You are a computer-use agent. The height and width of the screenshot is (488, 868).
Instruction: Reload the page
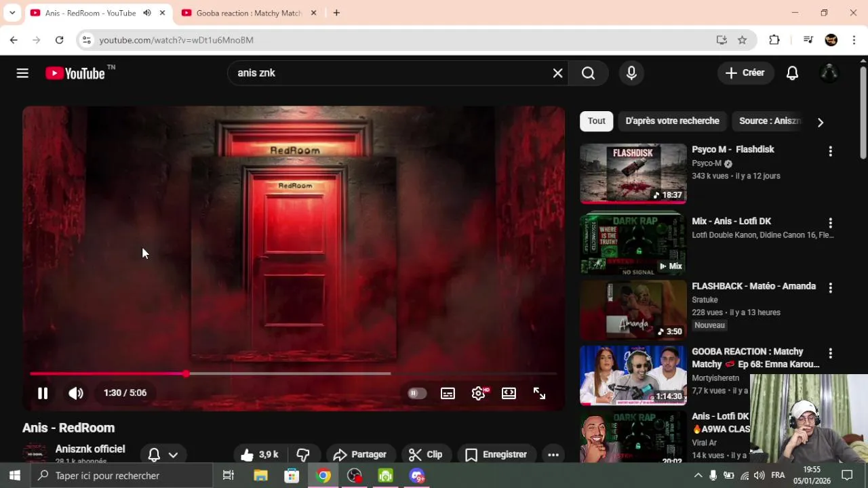coord(59,40)
